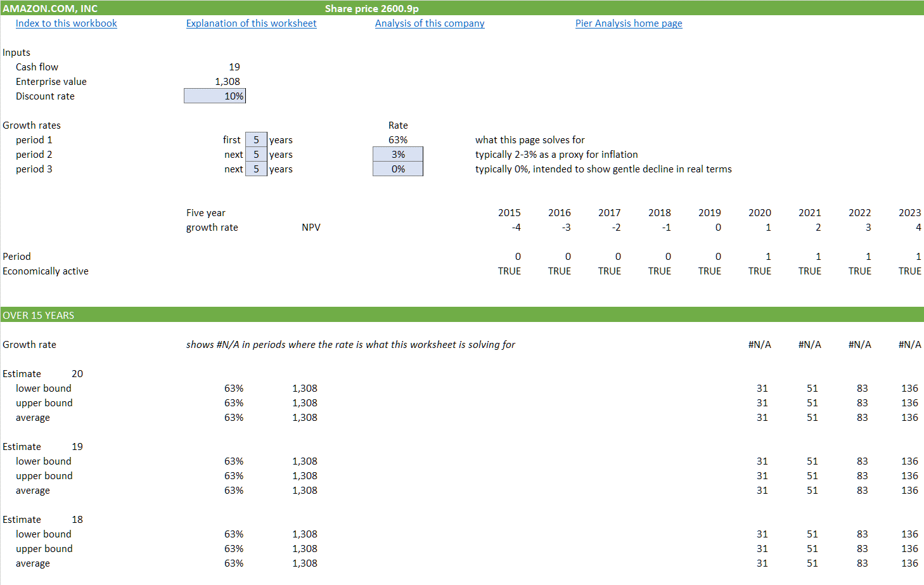Visit the 'Pier Analysis home page' link

[x=629, y=23]
